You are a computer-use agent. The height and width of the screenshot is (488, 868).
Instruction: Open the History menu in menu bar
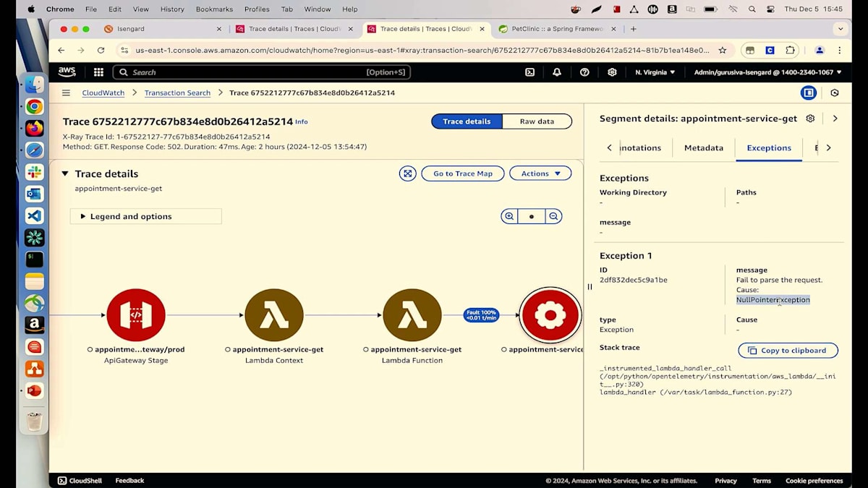(172, 9)
